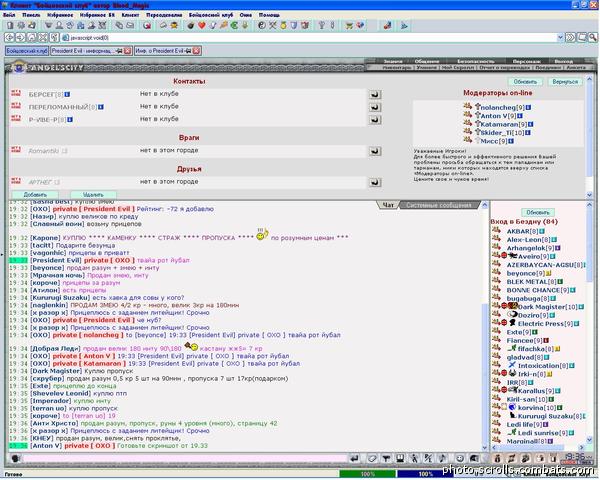
Task: Select player Dark Magister[10] in list
Action: click(548, 307)
